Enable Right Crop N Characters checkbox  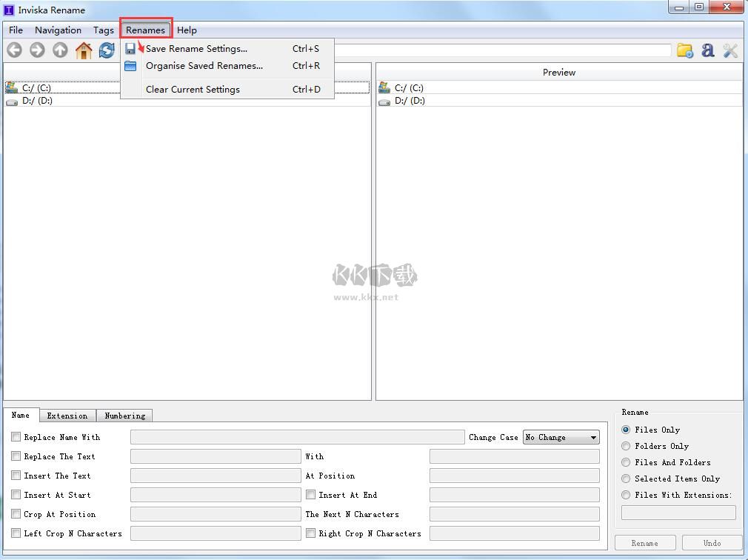coord(310,533)
